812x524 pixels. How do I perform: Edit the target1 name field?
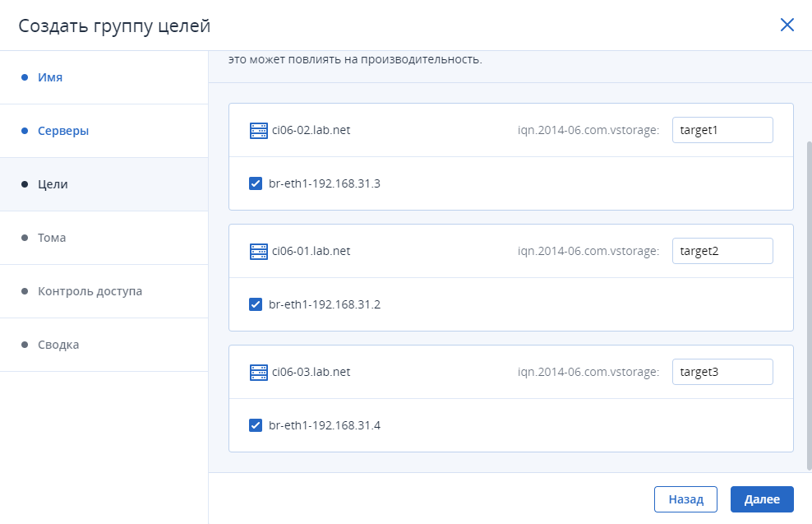[x=722, y=130]
